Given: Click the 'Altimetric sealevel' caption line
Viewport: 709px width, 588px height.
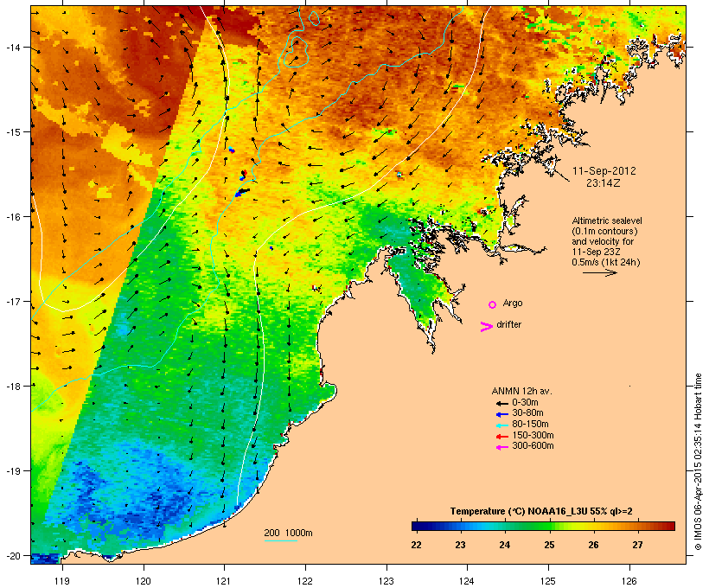Looking at the screenshot, I should 607,220.
